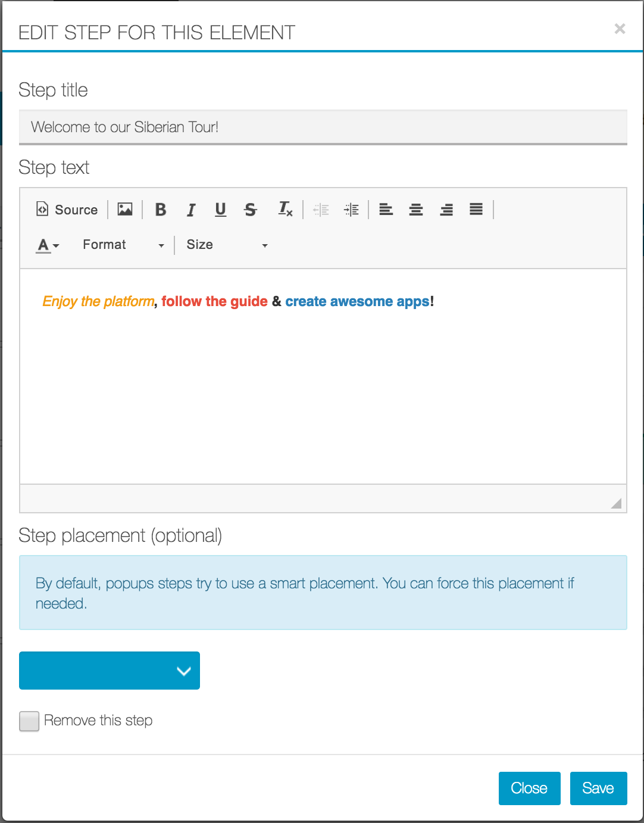Click the insert image icon

pos(125,210)
